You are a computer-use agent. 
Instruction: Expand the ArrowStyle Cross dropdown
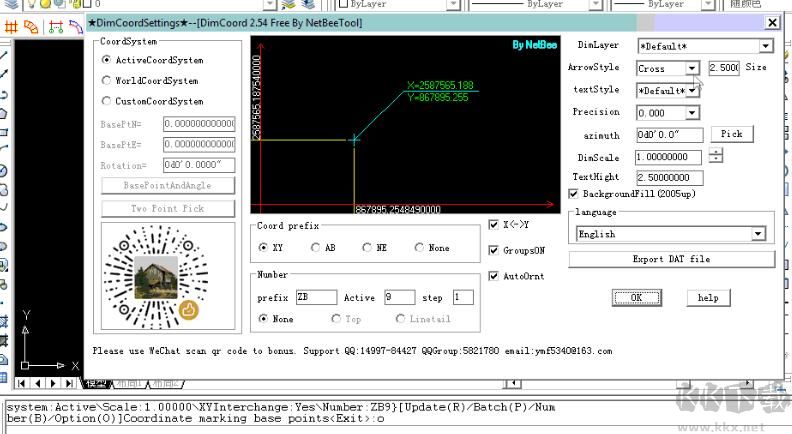click(691, 69)
